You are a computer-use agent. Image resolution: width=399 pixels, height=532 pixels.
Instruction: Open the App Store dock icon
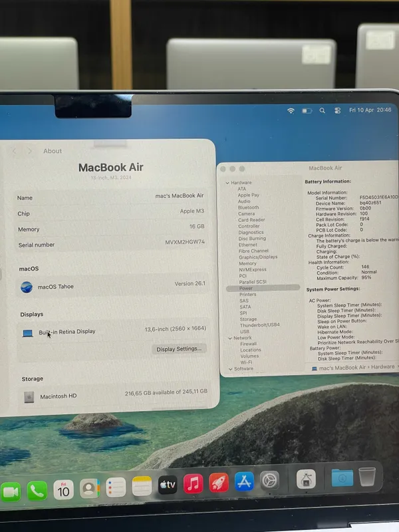point(244,481)
